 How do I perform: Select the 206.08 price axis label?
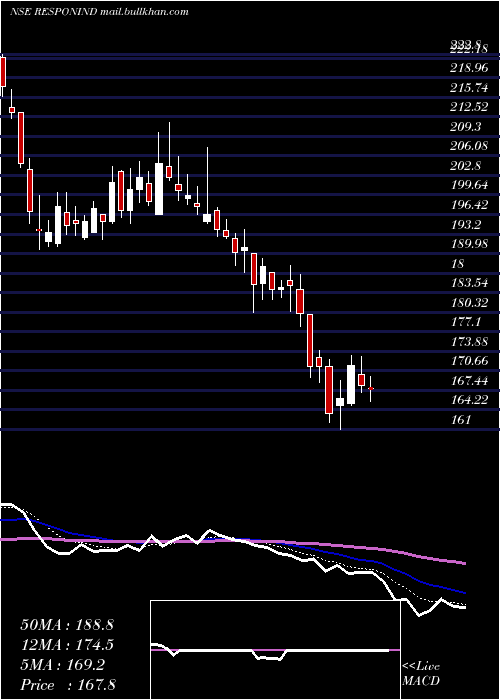(469, 146)
